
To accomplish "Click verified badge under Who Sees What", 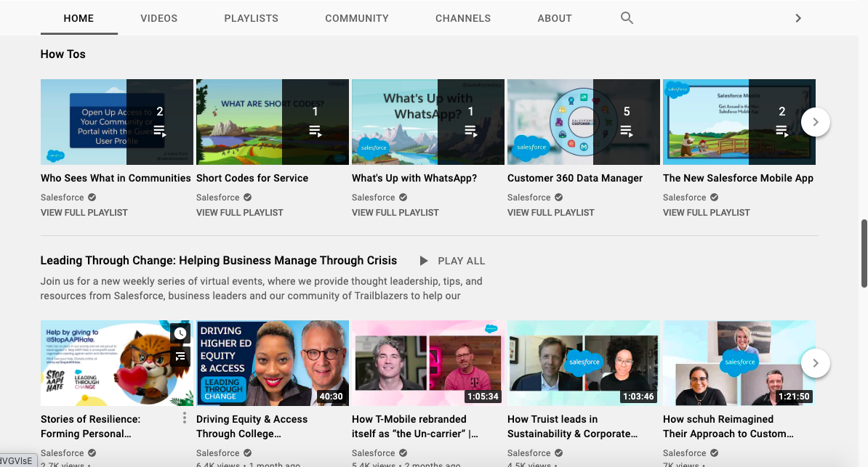I will 92,198.
